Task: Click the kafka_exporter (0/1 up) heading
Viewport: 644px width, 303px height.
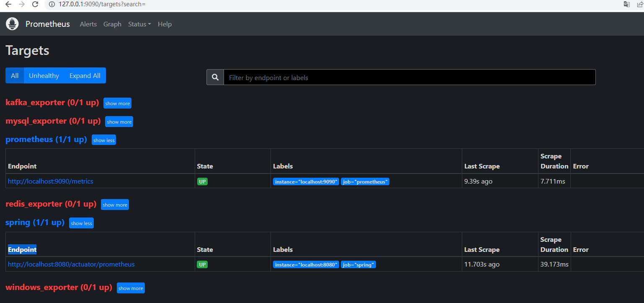Action: coord(52,103)
